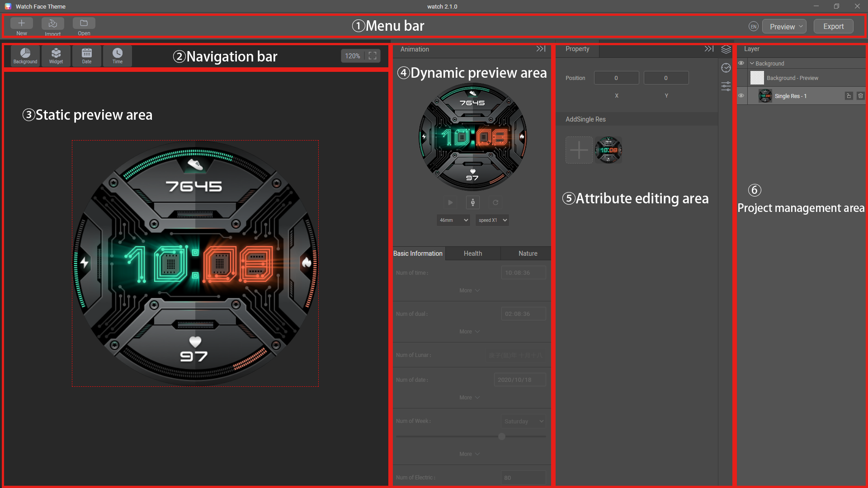Image resolution: width=868 pixels, height=488 pixels.
Task: Select the watch face thumbnail under AddSingle Res
Action: pos(609,150)
